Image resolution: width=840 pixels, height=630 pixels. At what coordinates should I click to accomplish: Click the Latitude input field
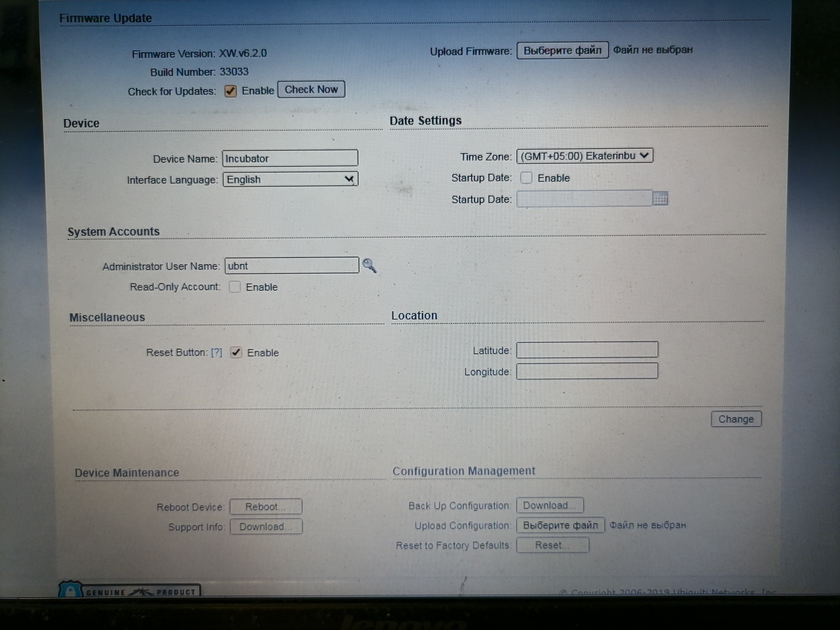[587, 350]
